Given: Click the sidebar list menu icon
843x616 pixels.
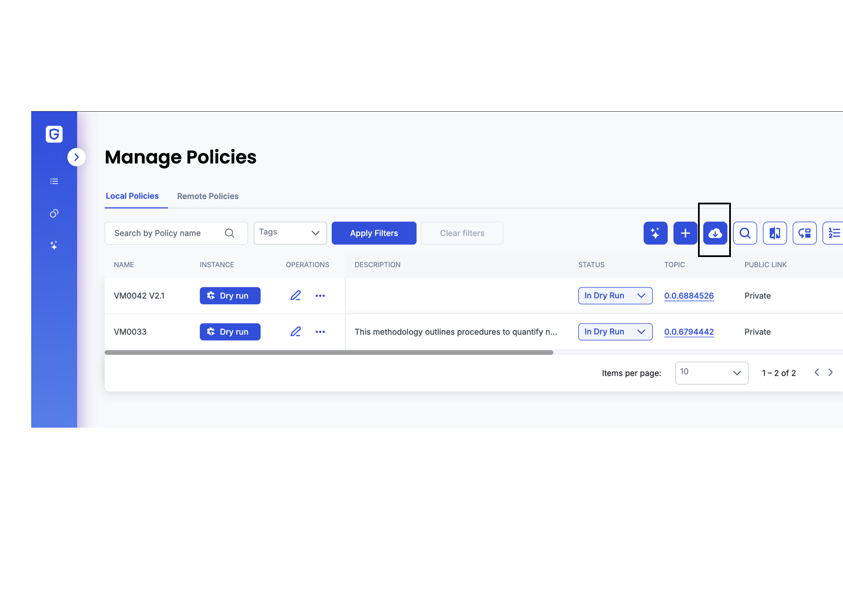Looking at the screenshot, I should [54, 181].
